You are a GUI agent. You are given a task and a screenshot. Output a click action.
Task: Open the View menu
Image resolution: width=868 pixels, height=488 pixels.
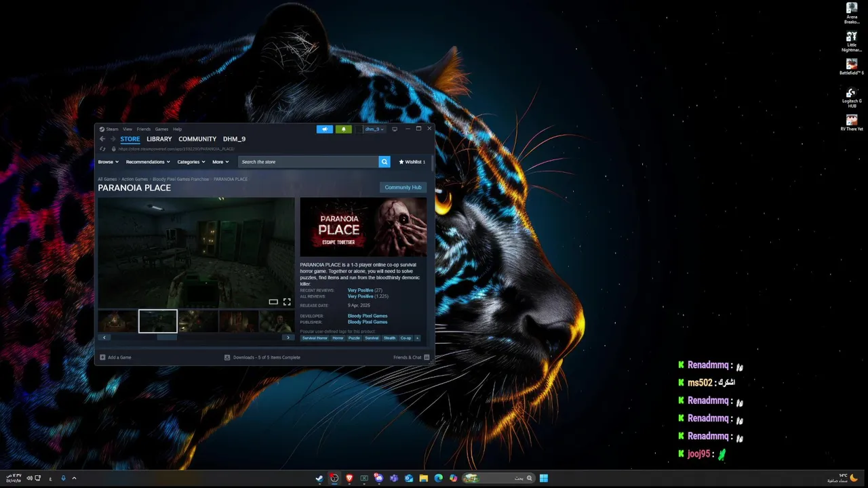pos(127,129)
